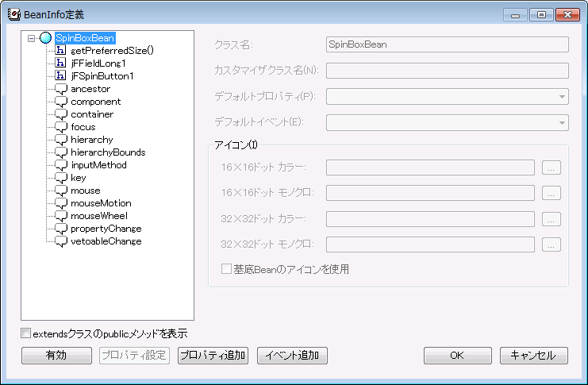Click the event bubble icon beside propertyChange
Screen dimensions: 588x385
(61, 229)
